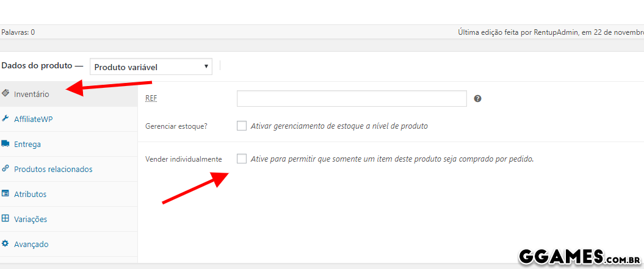Image resolution: width=644 pixels, height=269 pixels.
Task: Click the Dados do produto heading
Action: [37, 66]
